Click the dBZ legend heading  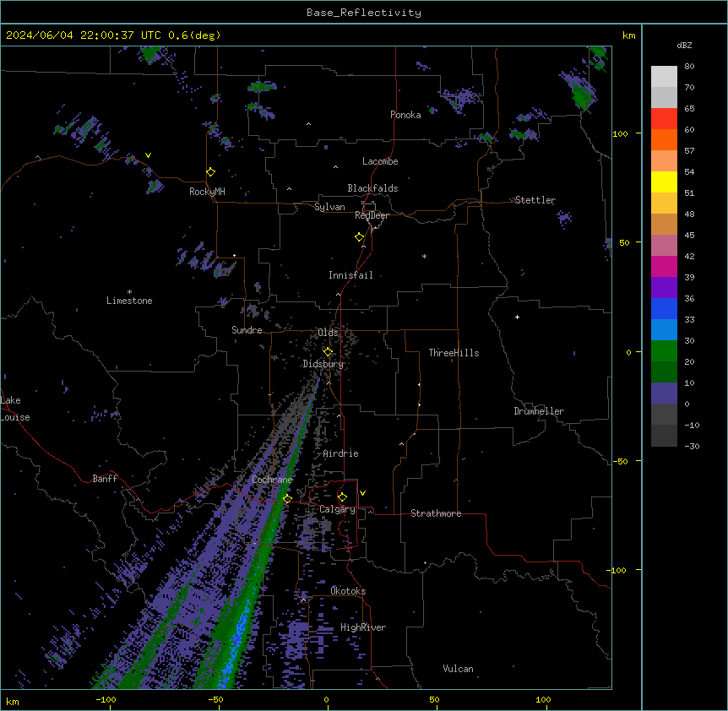pos(684,46)
